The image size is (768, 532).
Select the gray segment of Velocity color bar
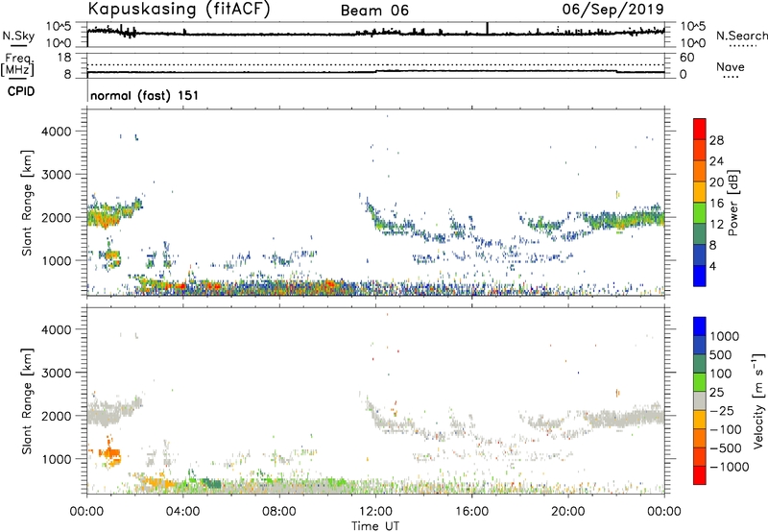(x=700, y=401)
